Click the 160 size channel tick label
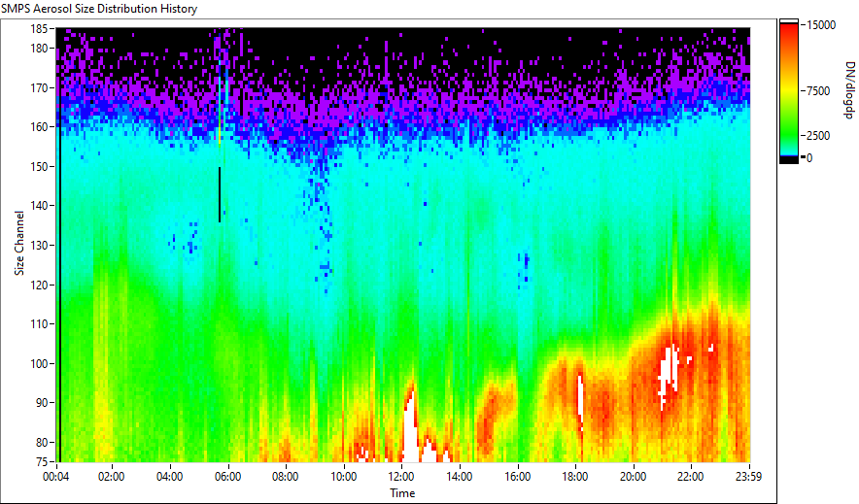This screenshot has width=859, height=504. tap(39, 126)
